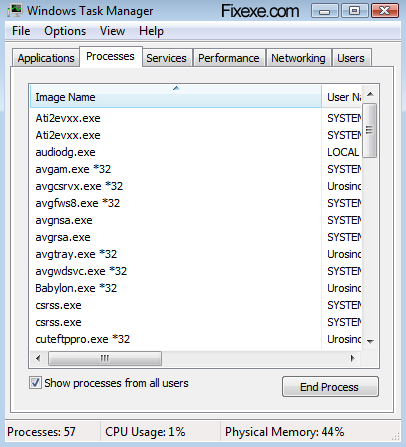This screenshot has height=447, width=406.
Task: Click the horizontal scrollbar thumb
Action: click(x=105, y=359)
